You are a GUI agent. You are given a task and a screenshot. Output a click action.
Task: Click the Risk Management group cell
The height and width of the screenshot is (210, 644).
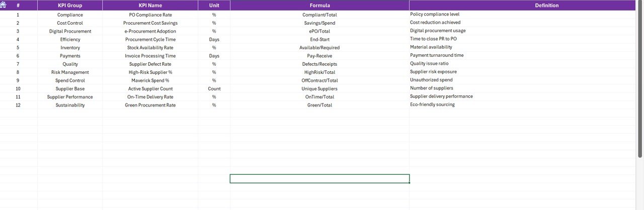click(x=70, y=72)
